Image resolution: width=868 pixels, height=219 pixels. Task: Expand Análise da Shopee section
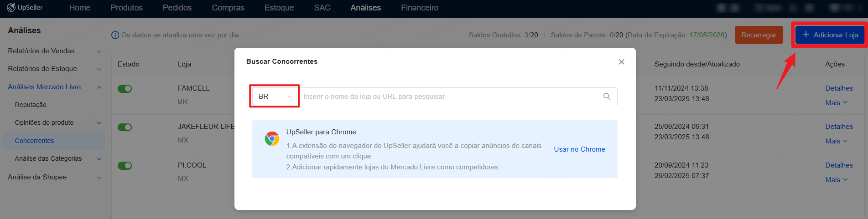[54, 177]
